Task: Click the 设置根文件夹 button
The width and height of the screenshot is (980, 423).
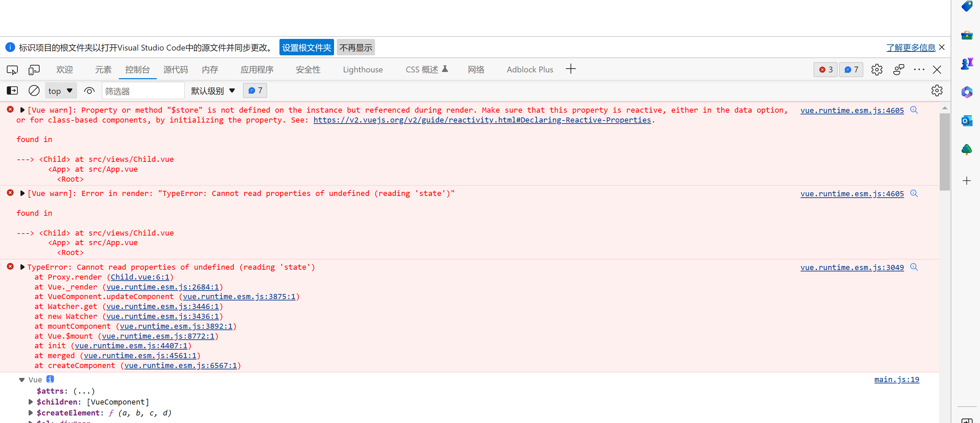Action: click(x=306, y=47)
